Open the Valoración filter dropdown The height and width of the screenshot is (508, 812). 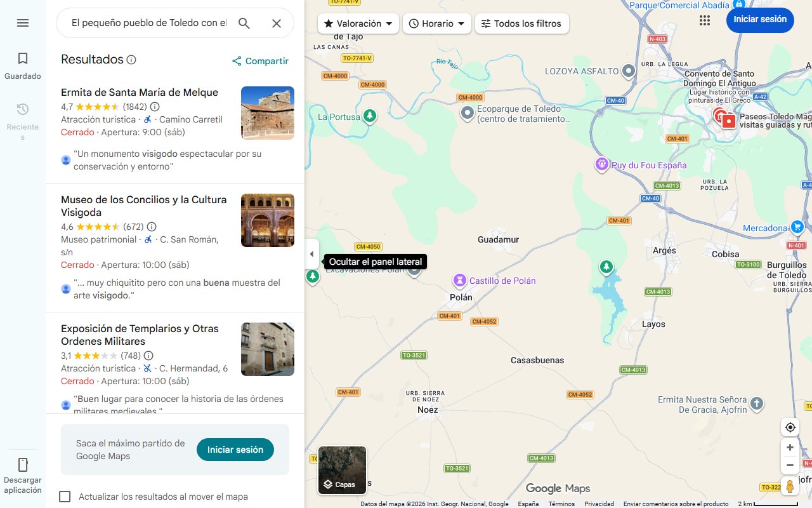pyautogui.click(x=358, y=23)
